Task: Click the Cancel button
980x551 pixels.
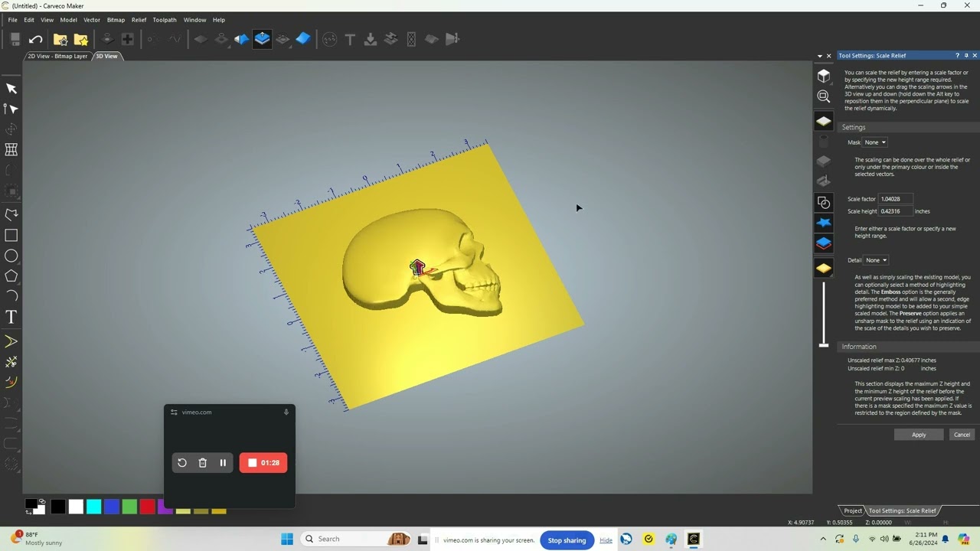Action: 962,435
